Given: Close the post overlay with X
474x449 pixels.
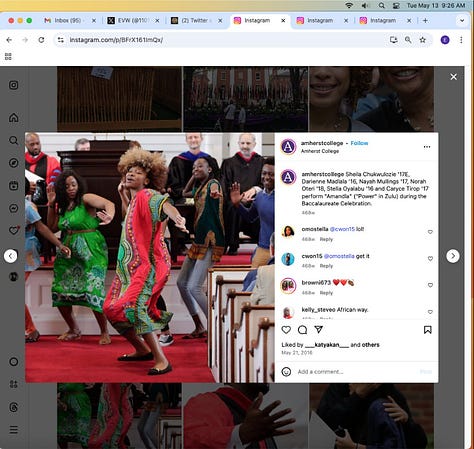Looking at the screenshot, I should tap(453, 77).
